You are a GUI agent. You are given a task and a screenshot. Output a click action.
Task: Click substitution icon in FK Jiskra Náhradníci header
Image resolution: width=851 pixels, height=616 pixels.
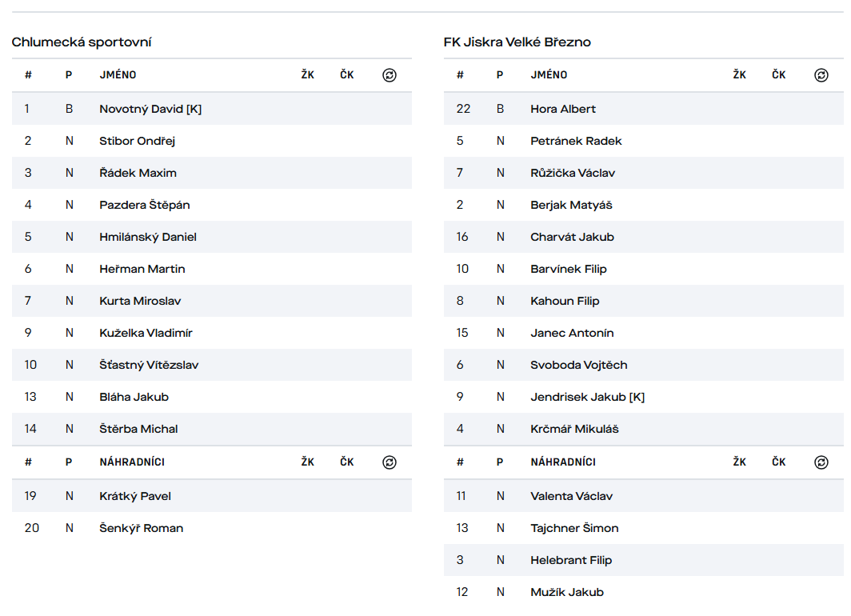coord(821,462)
